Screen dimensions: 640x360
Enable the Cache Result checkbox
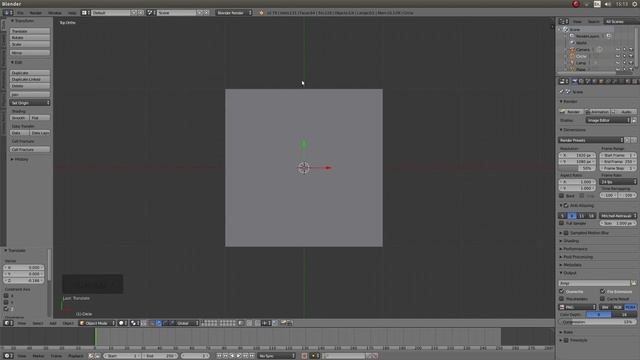[x=602, y=299]
